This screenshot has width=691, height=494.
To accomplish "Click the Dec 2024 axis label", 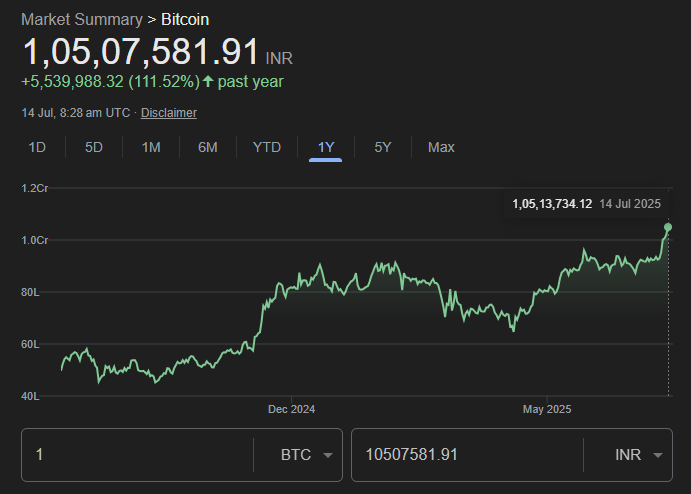I will pos(291,409).
